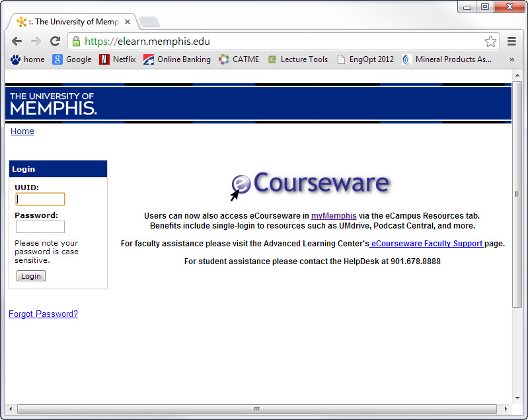Viewport: 528px width, 420px height.
Task: Click the green SSL padlock icon
Action: click(77, 42)
